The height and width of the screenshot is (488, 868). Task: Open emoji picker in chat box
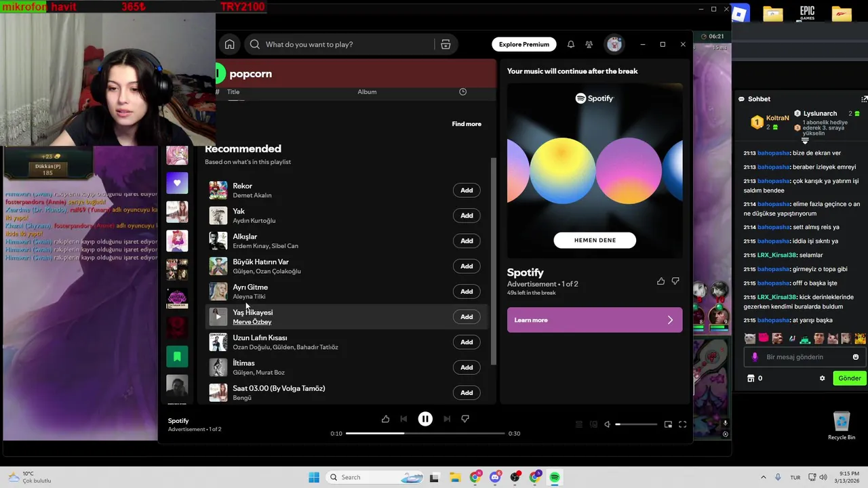(x=856, y=357)
